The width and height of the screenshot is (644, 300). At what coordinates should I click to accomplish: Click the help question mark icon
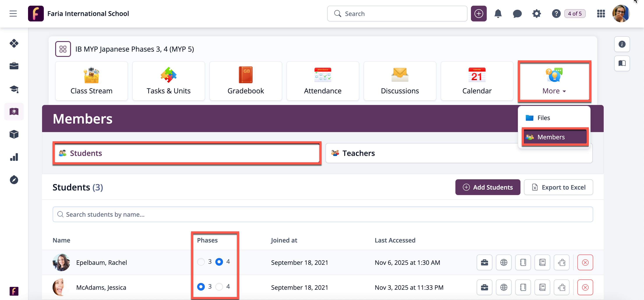556,14
